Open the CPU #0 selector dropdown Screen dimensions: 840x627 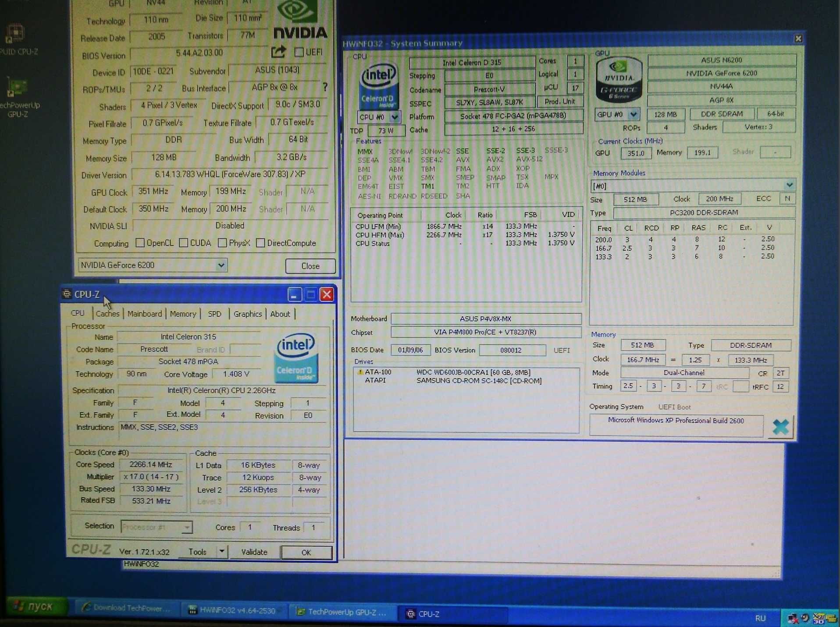[395, 117]
